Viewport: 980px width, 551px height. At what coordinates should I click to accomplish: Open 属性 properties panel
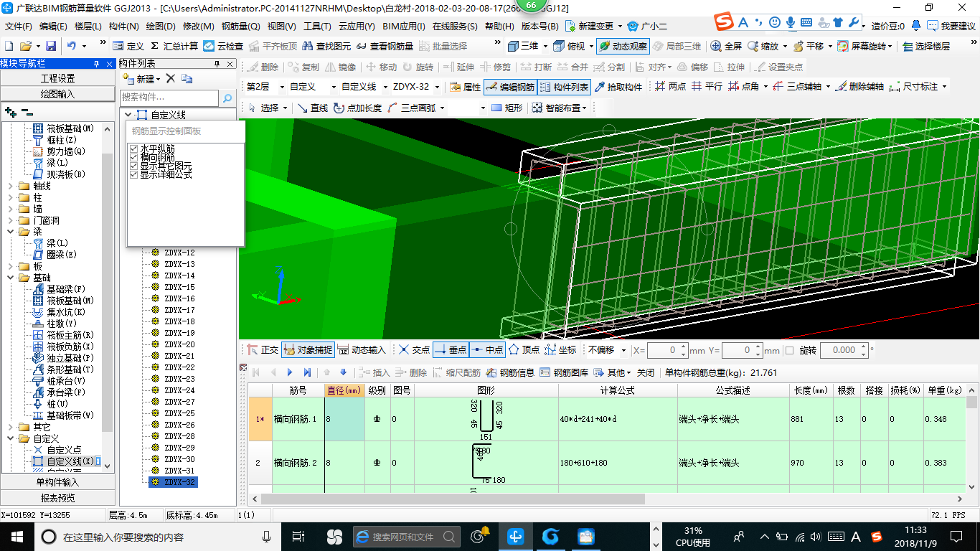click(464, 87)
